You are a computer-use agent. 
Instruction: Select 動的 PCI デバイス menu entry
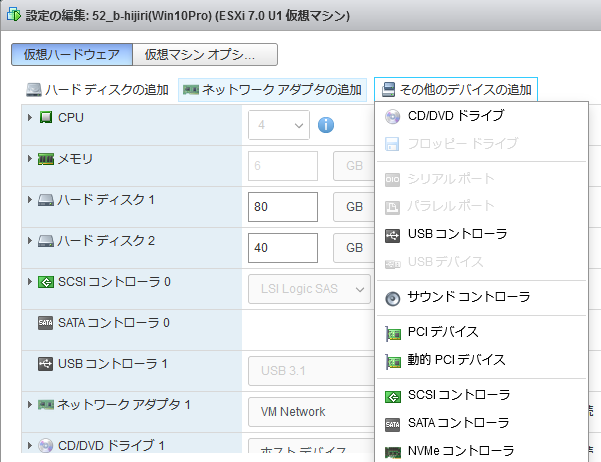pos(481,360)
